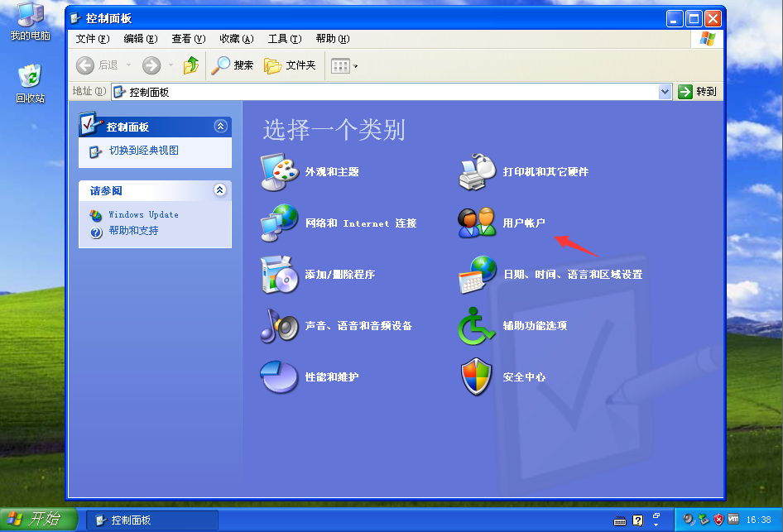Viewport: 783px width, 532px height.
Task: Click the 控制面板 sidebar header icon
Action: [x=90, y=124]
